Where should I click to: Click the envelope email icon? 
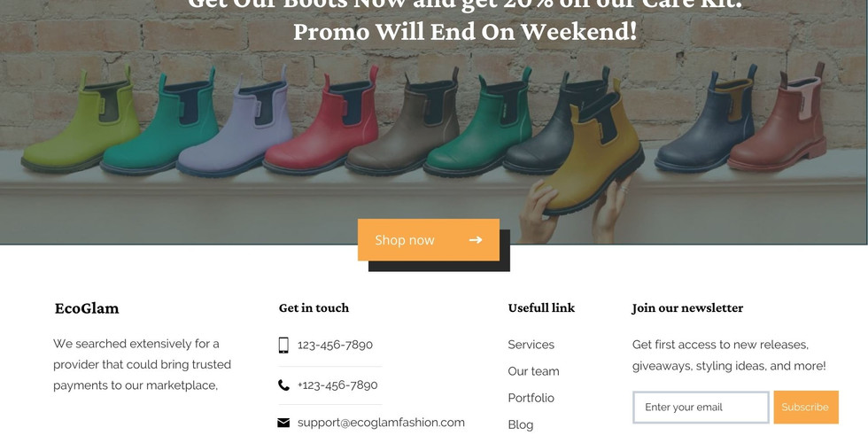click(x=283, y=424)
